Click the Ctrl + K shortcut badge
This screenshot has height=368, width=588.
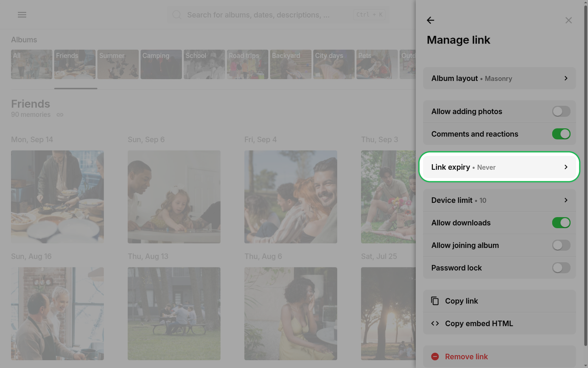pos(369,15)
